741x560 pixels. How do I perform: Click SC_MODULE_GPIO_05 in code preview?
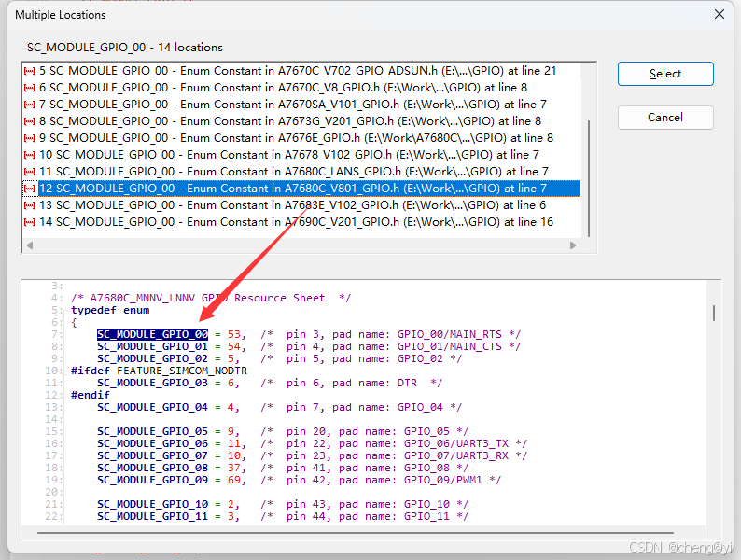[x=153, y=432]
